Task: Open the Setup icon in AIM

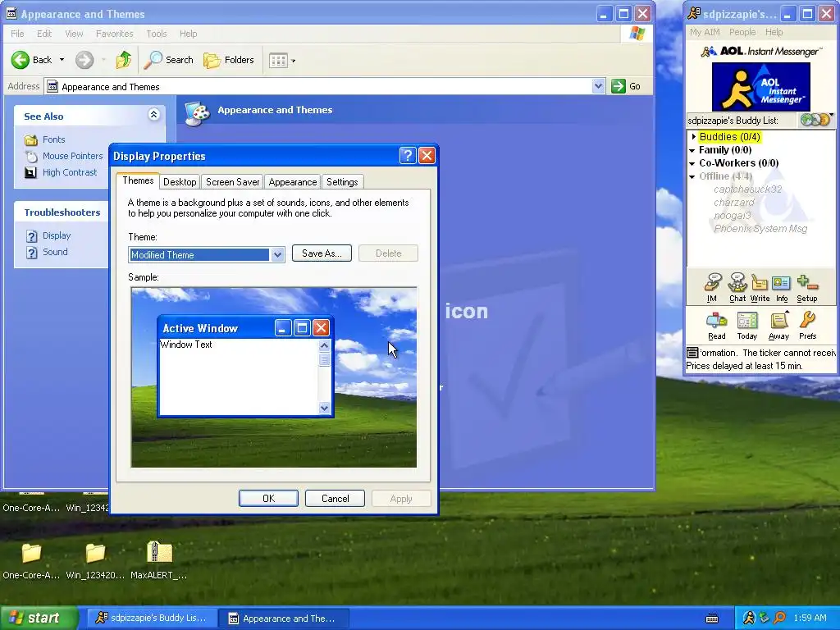Action: point(807,288)
